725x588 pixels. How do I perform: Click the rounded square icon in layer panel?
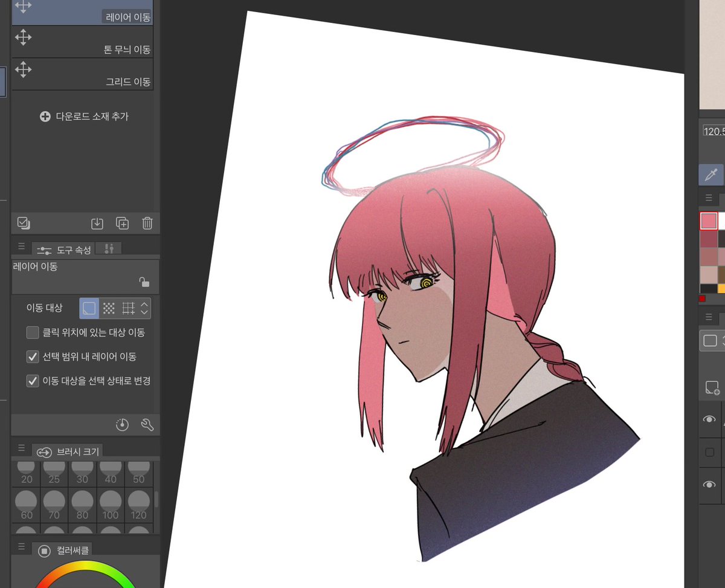pos(710,341)
